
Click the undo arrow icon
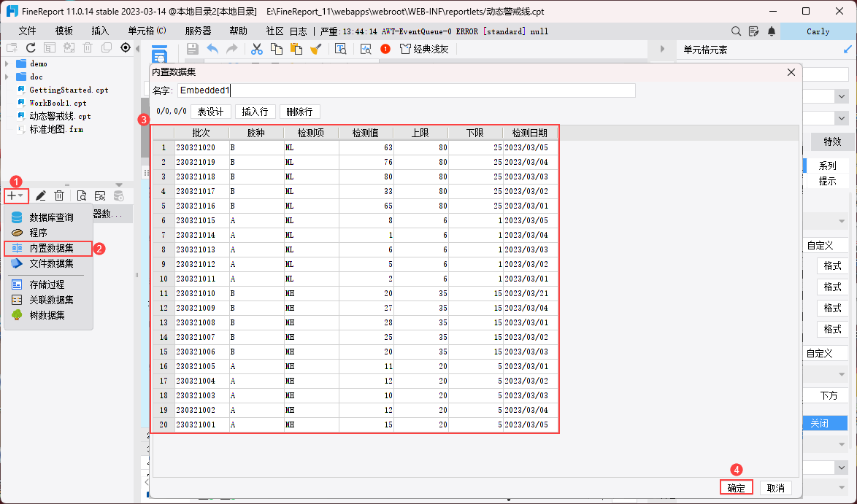point(212,49)
